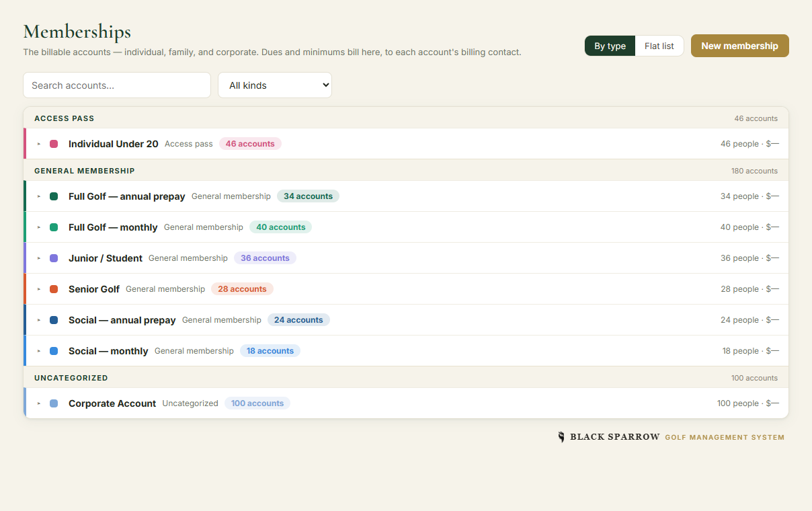Screen dimensions: 812x511
Task: Select the Social — monthly name
Action: tap(108, 351)
